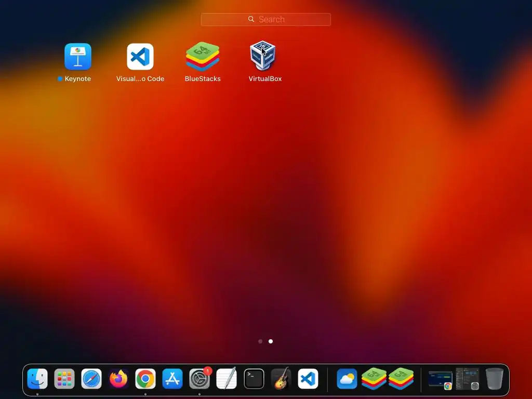Open TextEdit from the Dock

coord(227,379)
